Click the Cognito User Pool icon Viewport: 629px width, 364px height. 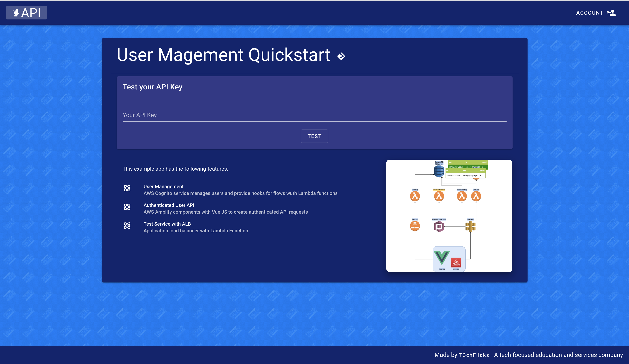439,227
